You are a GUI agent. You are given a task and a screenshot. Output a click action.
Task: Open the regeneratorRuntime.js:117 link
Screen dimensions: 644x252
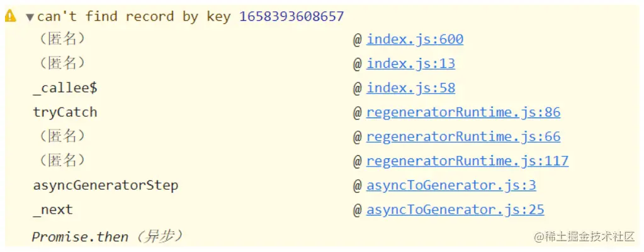pos(467,161)
